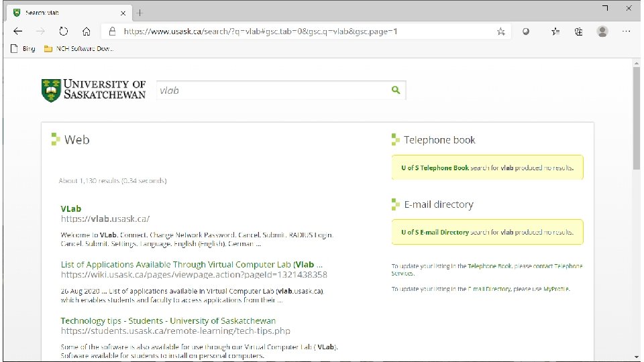Viewport: 644px width, 362px height.
Task: Open the Bing bookmark
Action: [23, 48]
